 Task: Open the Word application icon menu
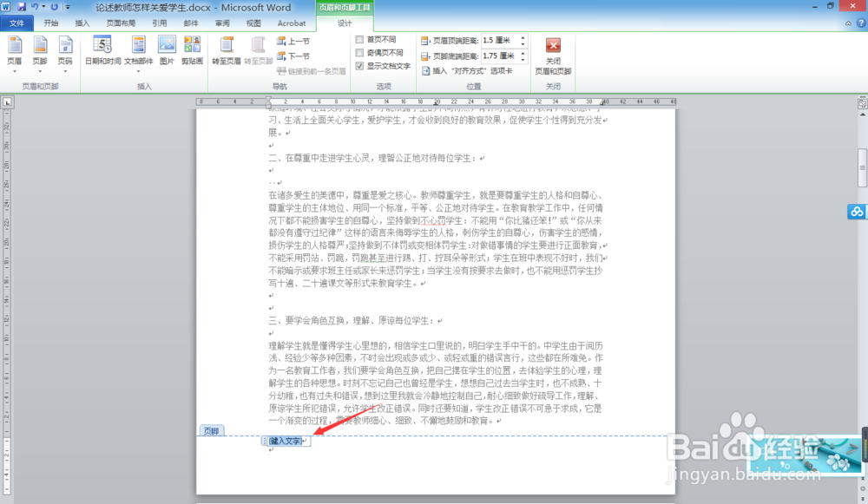coord(5,7)
